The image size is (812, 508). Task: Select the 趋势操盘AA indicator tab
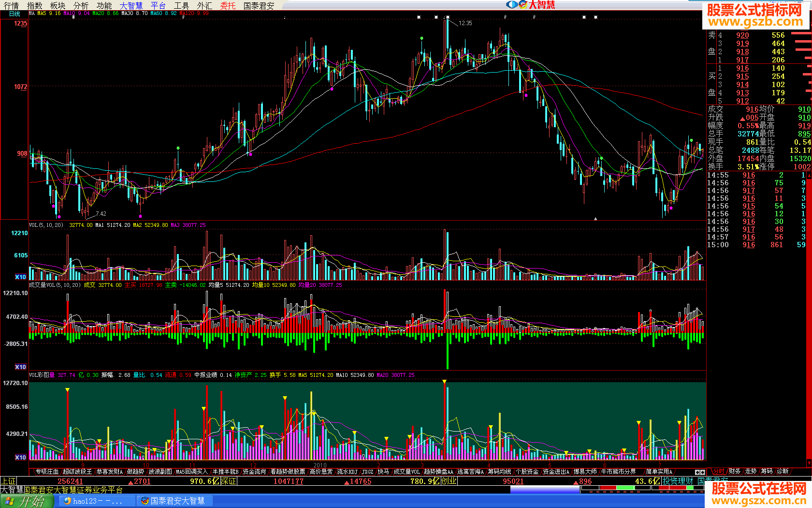439,471
